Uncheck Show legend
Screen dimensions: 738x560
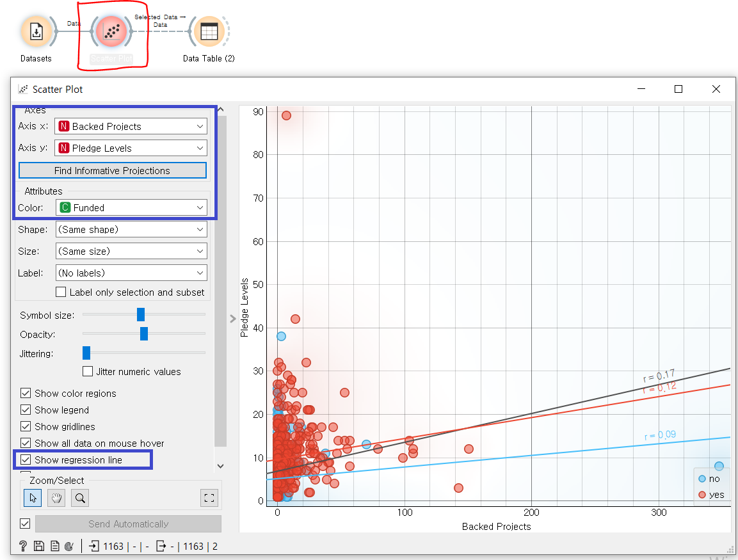click(26, 410)
